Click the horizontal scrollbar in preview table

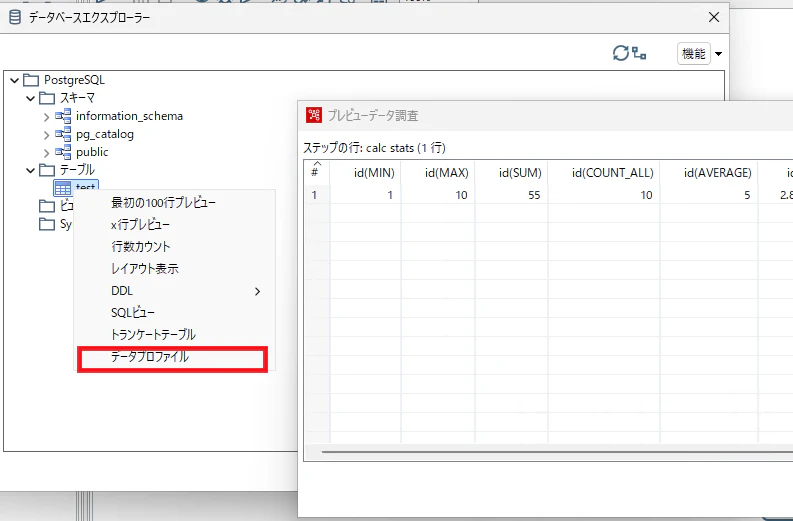[x=556, y=451]
